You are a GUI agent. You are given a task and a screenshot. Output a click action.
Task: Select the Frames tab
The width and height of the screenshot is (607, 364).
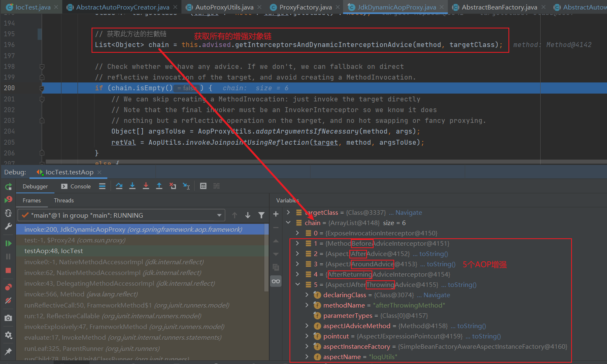(x=32, y=200)
